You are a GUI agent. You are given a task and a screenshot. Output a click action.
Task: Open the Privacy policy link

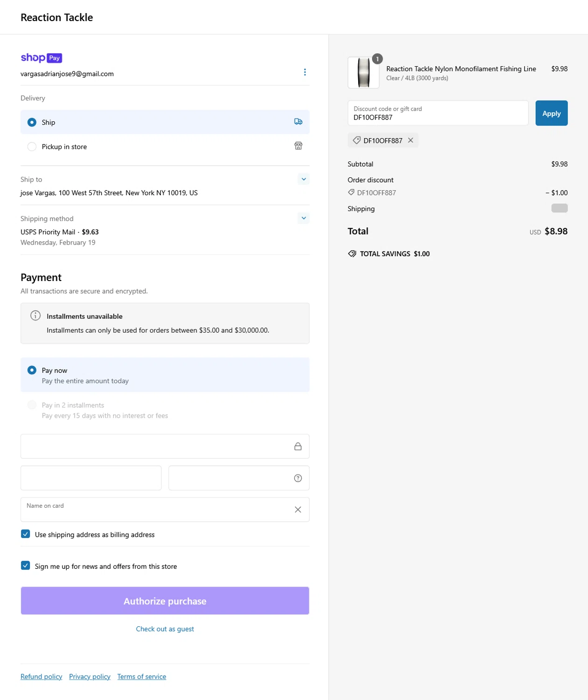click(90, 677)
